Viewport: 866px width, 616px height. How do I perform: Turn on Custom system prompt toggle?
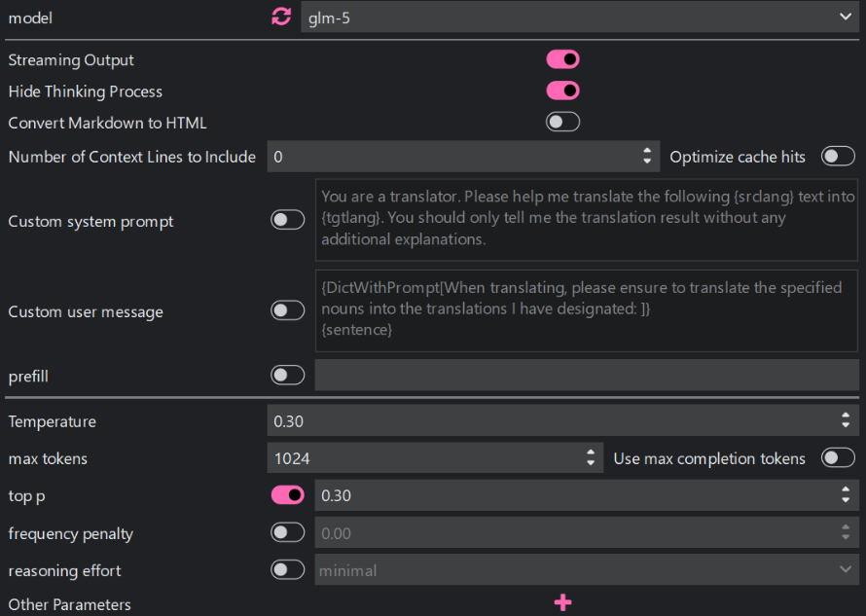pyautogui.click(x=287, y=220)
